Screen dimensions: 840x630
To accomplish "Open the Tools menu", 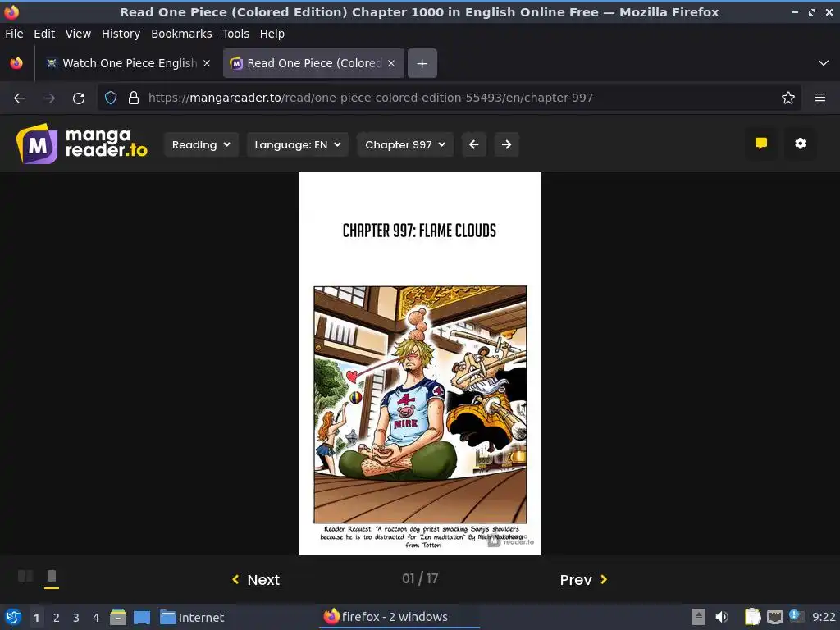I will coord(235,34).
